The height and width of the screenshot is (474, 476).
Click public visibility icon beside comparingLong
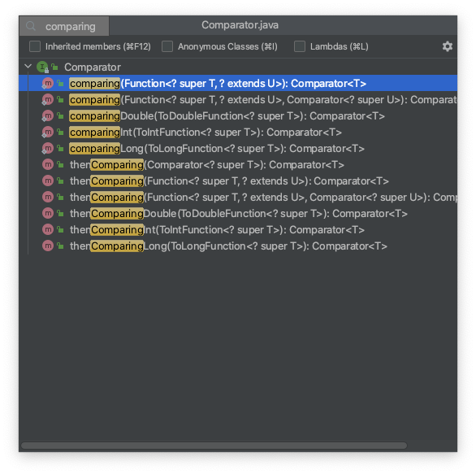[60, 148]
